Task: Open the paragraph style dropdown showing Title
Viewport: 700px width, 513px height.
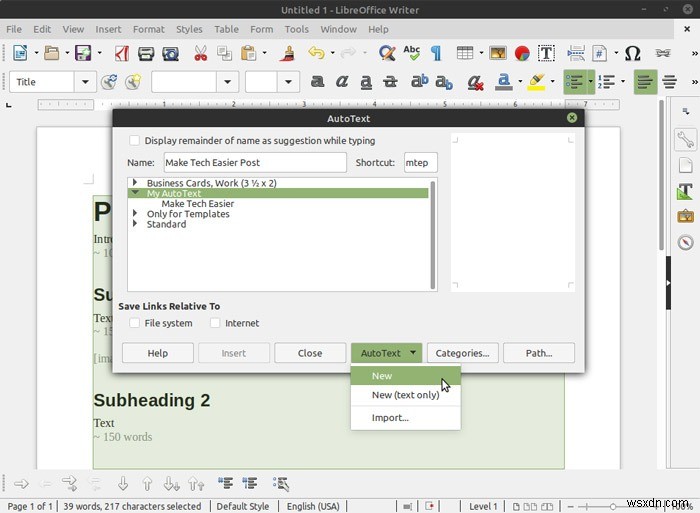Action: 85,82
